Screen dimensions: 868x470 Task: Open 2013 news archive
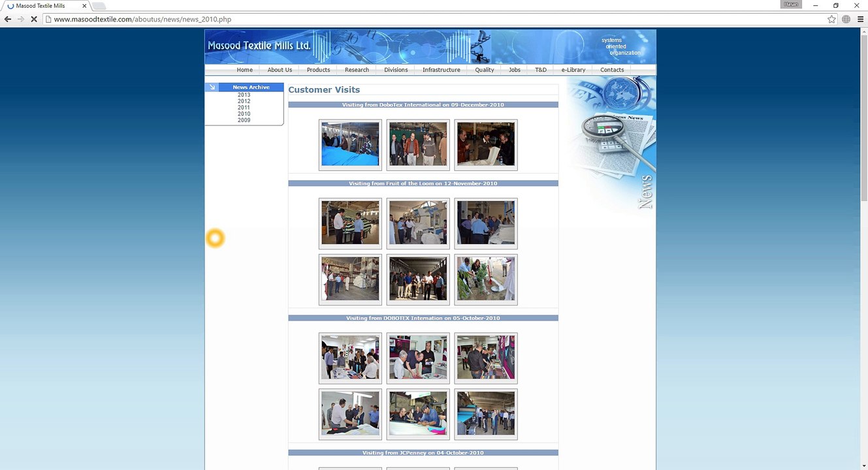point(244,95)
